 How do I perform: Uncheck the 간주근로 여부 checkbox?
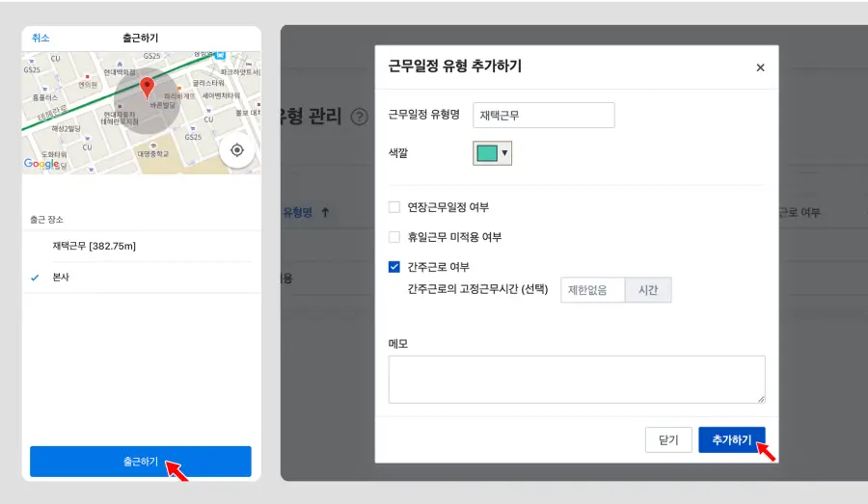[x=394, y=267]
